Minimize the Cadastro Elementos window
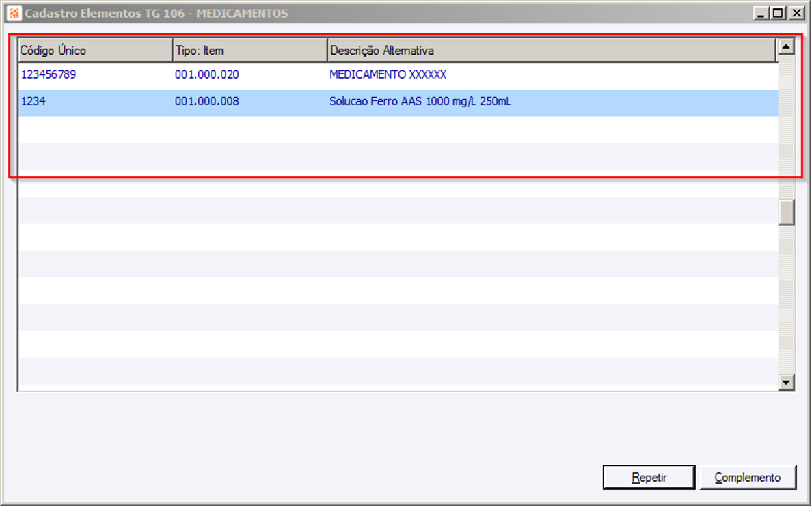 [761, 14]
